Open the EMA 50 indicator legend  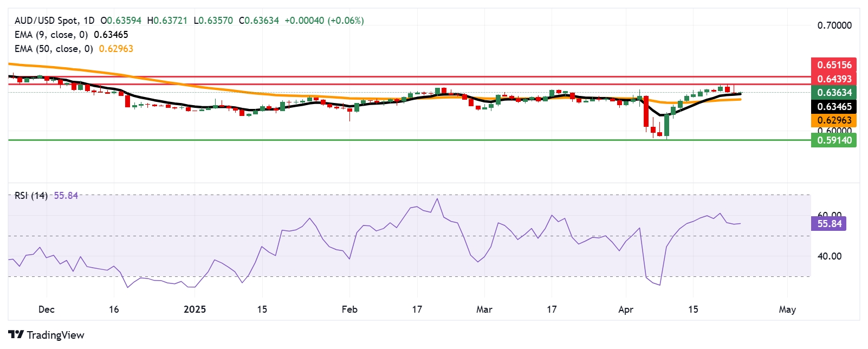(53, 49)
